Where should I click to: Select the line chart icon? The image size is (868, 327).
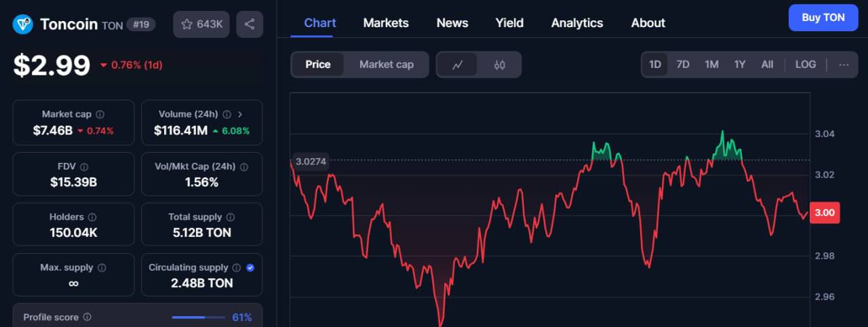tap(458, 65)
